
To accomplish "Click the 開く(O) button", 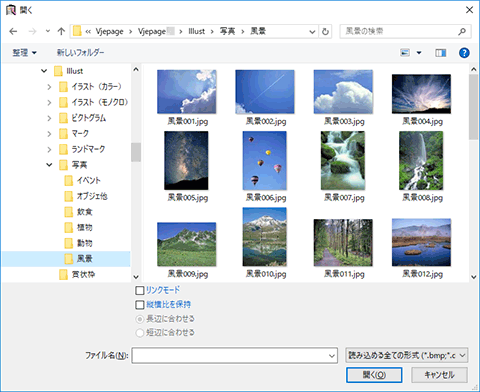I will [x=374, y=375].
